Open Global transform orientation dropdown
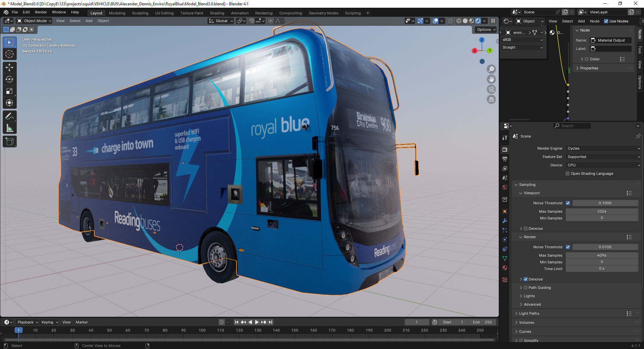The height and width of the screenshot is (349, 644). coord(221,21)
